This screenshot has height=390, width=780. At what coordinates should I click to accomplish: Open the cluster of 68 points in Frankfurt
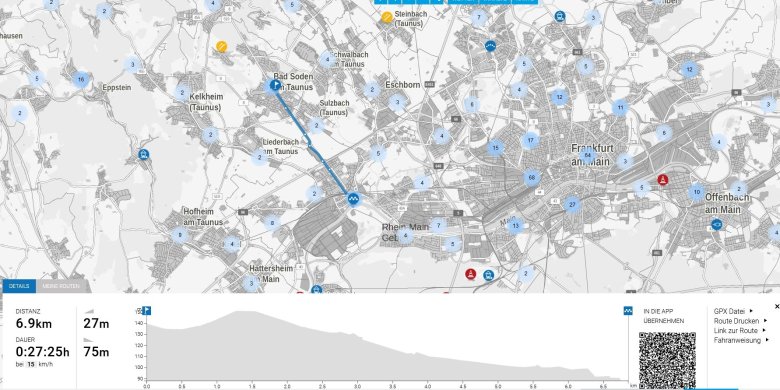coord(532,178)
